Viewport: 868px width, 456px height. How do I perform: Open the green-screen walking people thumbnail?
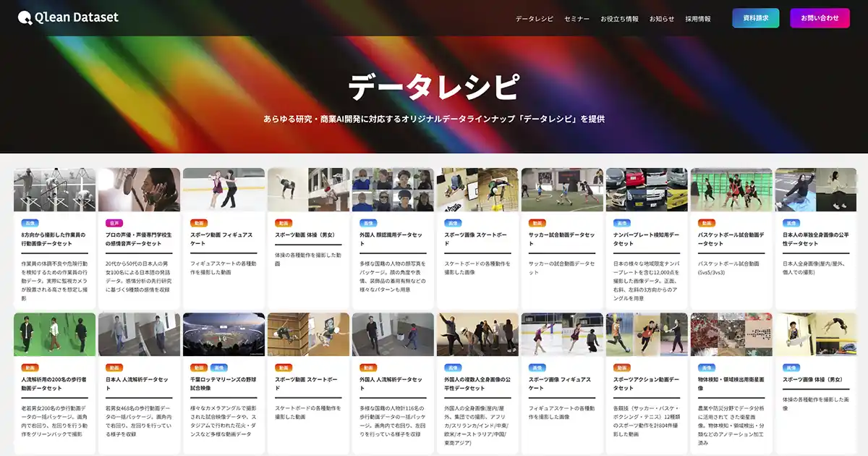coord(54,334)
